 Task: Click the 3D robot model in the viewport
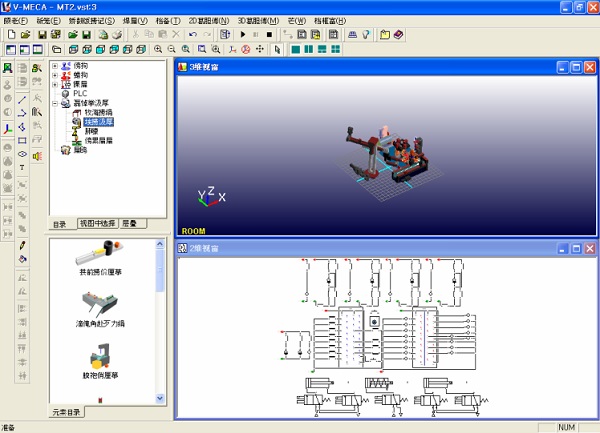click(387, 157)
